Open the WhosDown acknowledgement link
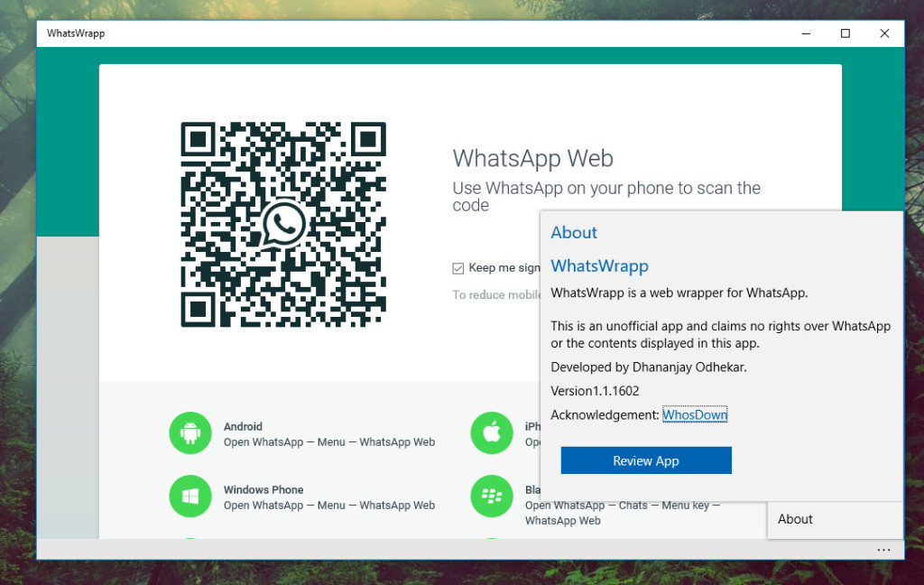Viewport: 924px width, 585px height. tap(695, 414)
